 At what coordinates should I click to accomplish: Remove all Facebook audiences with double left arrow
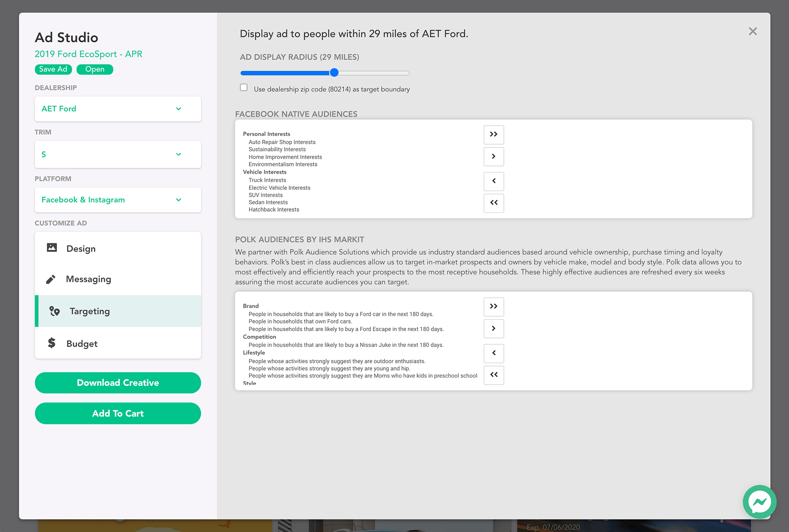pyautogui.click(x=494, y=203)
